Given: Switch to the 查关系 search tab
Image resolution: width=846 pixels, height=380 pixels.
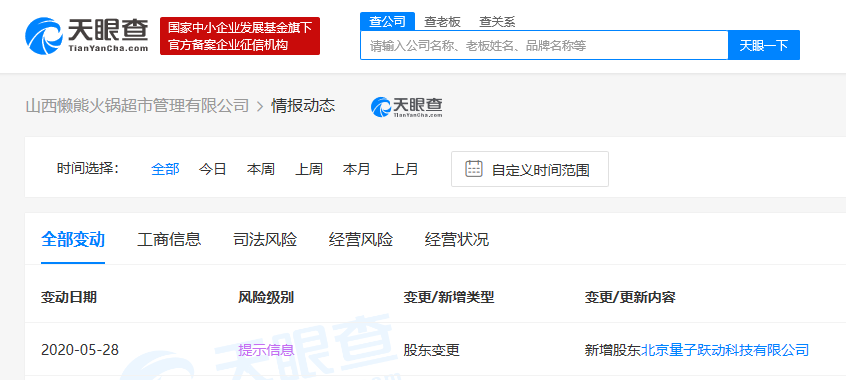Looking at the screenshot, I should point(497,22).
